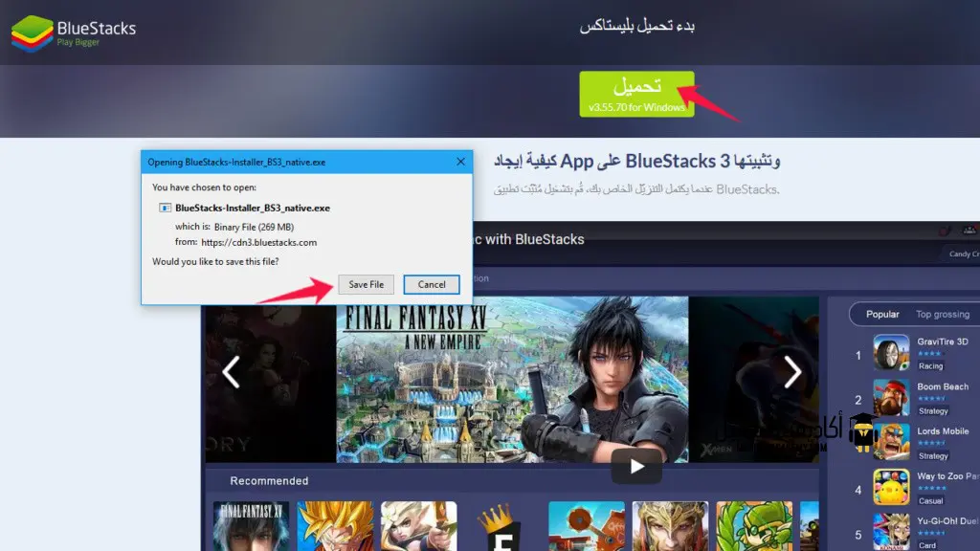Viewport: 980px width, 551px height.
Task: Open the crown and letter F recommended app
Action: click(x=502, y=526)
